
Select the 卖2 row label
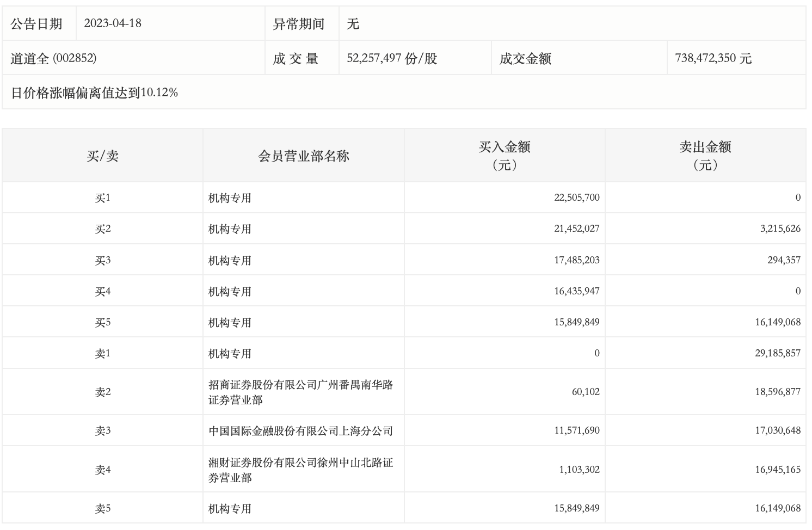102,392
